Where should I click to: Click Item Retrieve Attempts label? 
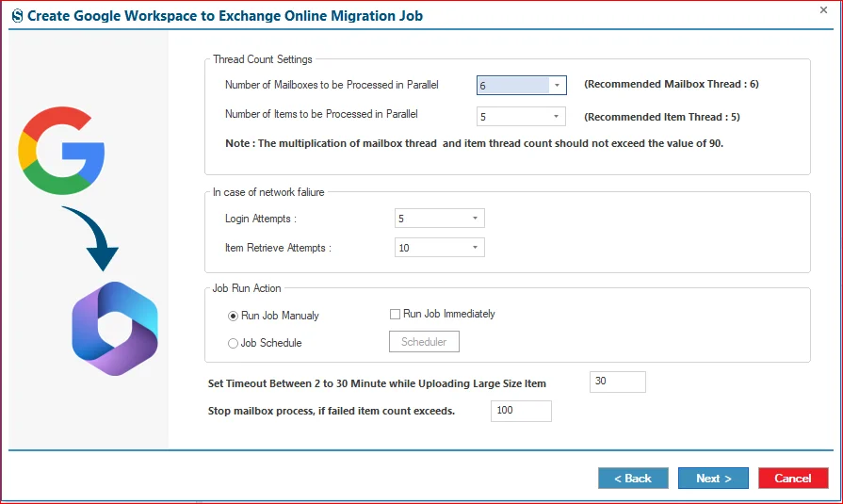[x=278, y=248]
